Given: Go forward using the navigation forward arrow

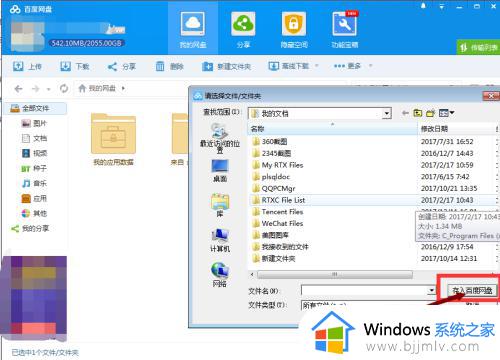Looking at the screenshot, I should 35,89.
